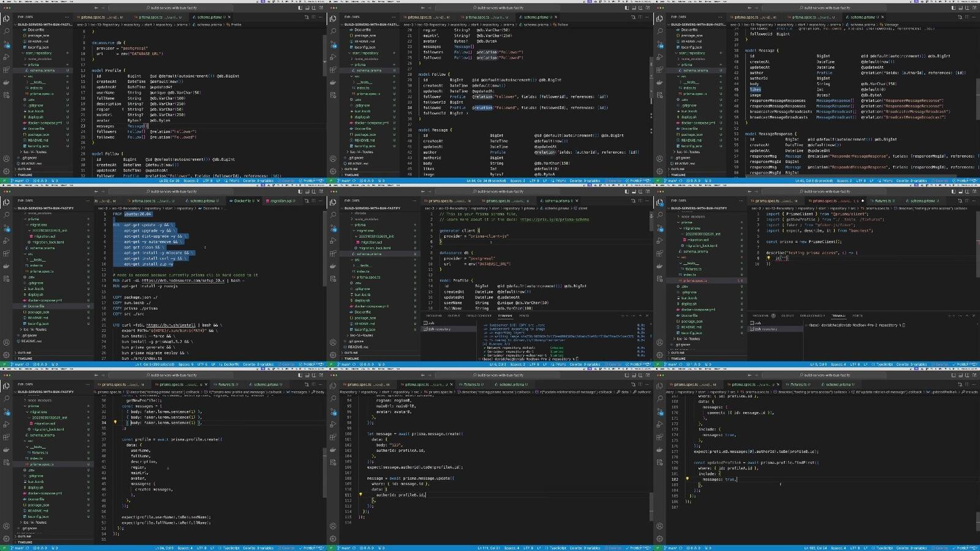Open Extensions view in top-middle editor window
The image size is (980, 551).
[333, 69]
